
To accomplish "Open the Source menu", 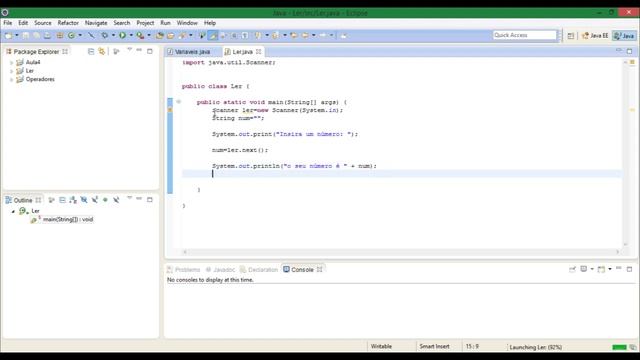I will (x=43, y=23).
